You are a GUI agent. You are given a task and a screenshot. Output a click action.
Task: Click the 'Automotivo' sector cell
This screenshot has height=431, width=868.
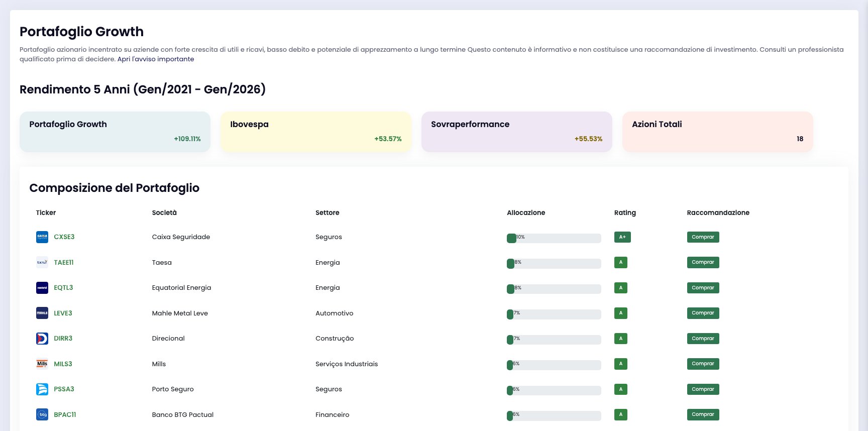[x=335, y=313]
